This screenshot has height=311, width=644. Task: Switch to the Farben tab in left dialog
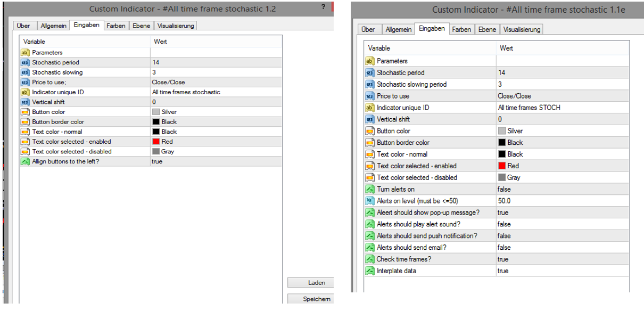115,26
